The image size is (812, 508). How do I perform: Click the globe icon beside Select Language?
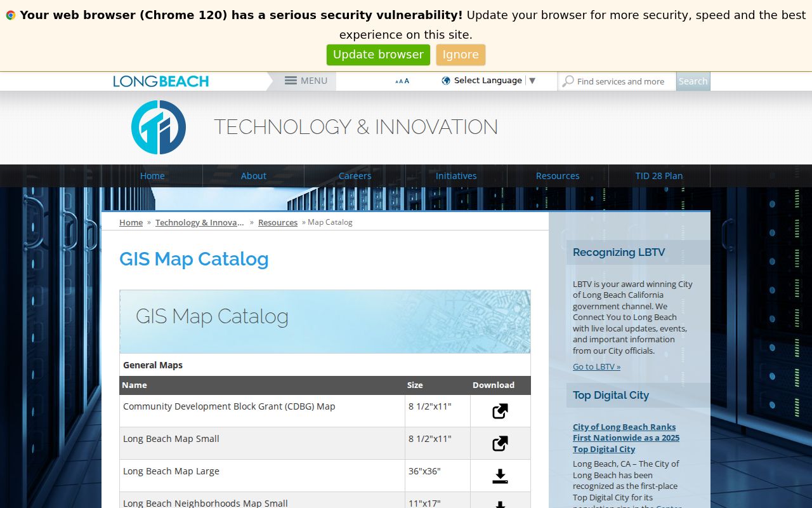click(x=446, y=81)
